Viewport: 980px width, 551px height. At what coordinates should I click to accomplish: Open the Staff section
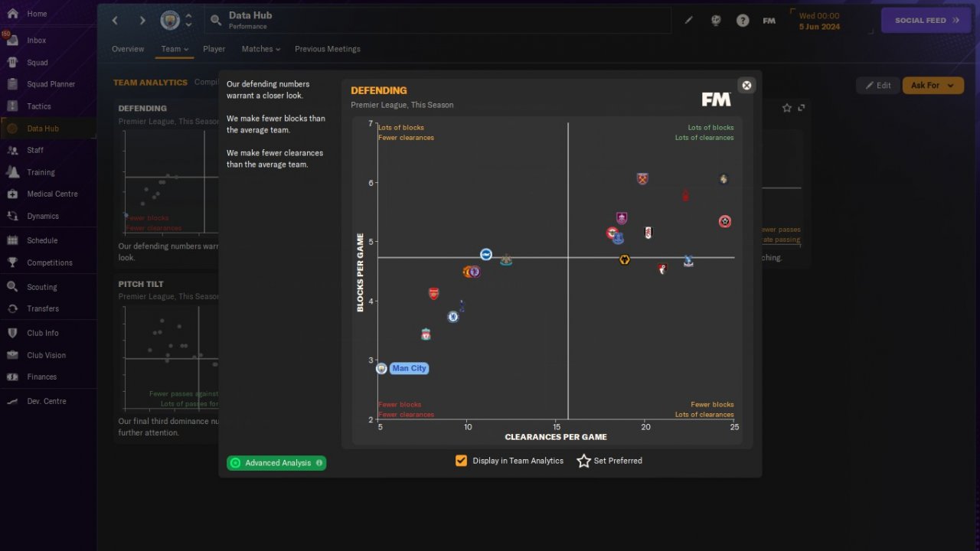[x=35, y=150]
